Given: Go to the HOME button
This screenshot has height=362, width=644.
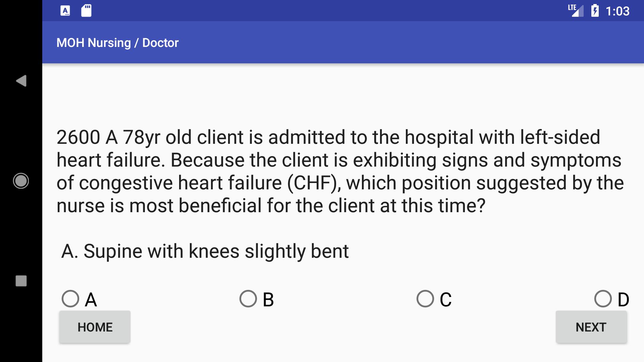Looking at the screenshot, I should point(95,327).
